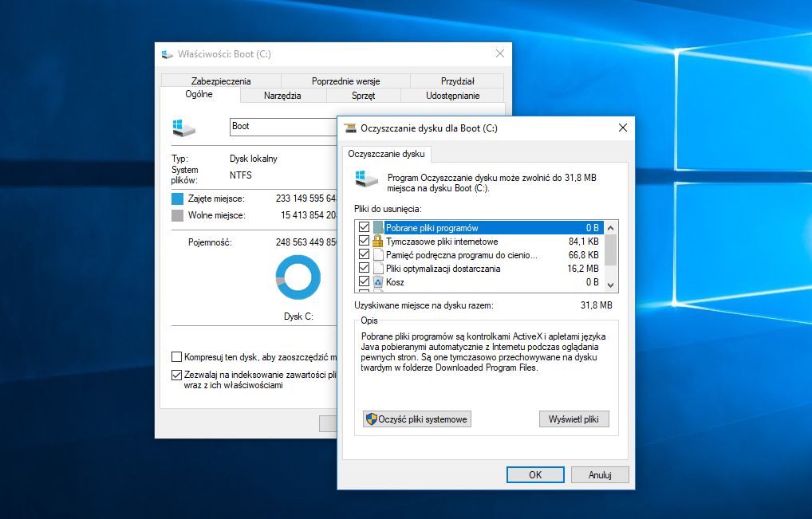Enable Kompresuj ten dysk checkbox
This screenshot has height=519, width=812.
pos(176,357)
